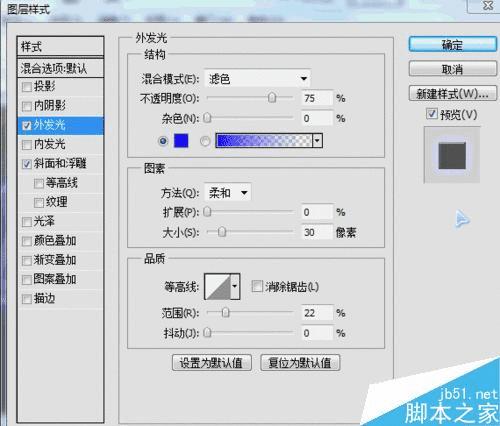
Task: Click the 等高线 contour thumbnail
Action: (x=218, y=286)
